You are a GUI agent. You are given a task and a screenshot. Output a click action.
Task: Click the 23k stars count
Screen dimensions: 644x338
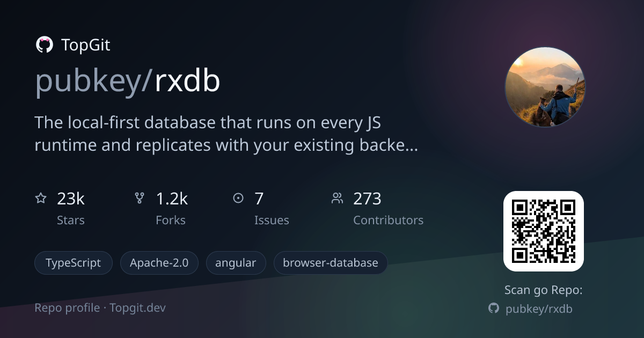(x=71, y=199)
